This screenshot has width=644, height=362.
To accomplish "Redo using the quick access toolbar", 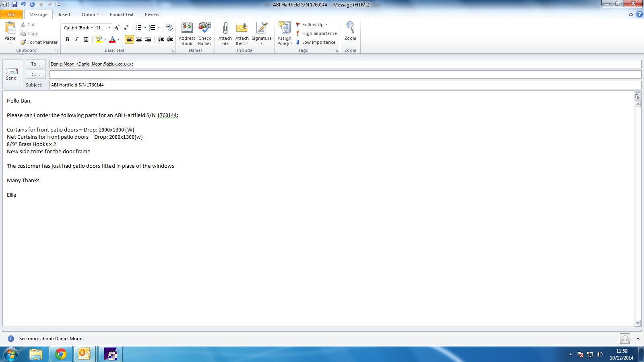I will click(32, 4).
